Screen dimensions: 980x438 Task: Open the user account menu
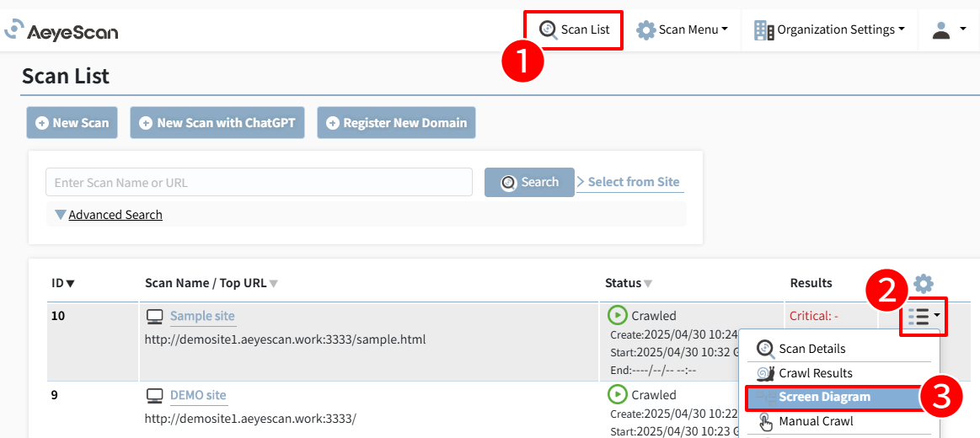[x=949, y=29]
